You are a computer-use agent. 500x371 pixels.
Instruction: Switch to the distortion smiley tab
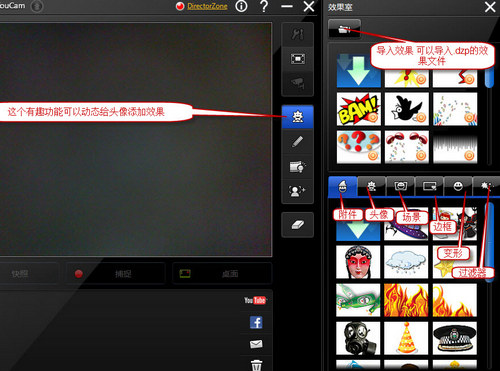point(458,186)
